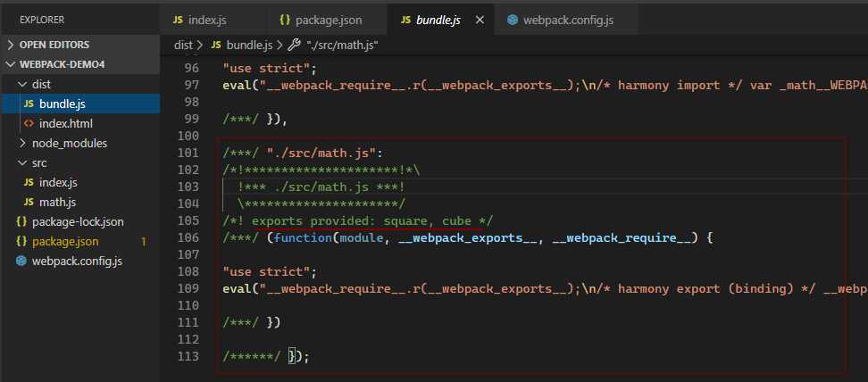Click the "./src/math.js" key on line 101
This screenshot has width=868, height=382.
321,153
